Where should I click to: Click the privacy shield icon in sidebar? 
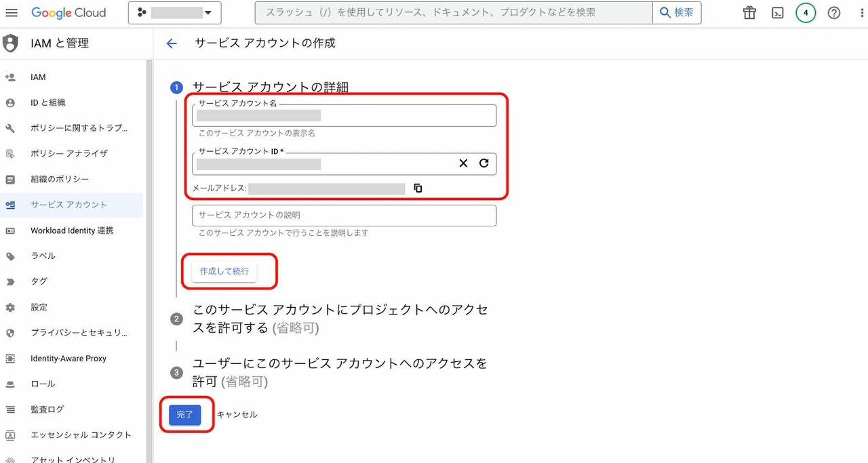[10, 333]
